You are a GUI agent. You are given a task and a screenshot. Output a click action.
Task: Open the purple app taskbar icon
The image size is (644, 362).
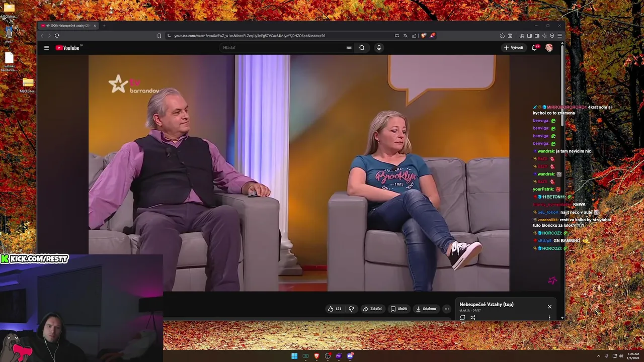(x=339, y=356)
